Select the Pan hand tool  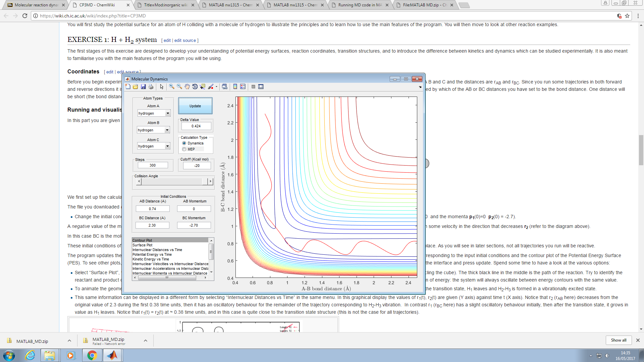pos(187,87)
